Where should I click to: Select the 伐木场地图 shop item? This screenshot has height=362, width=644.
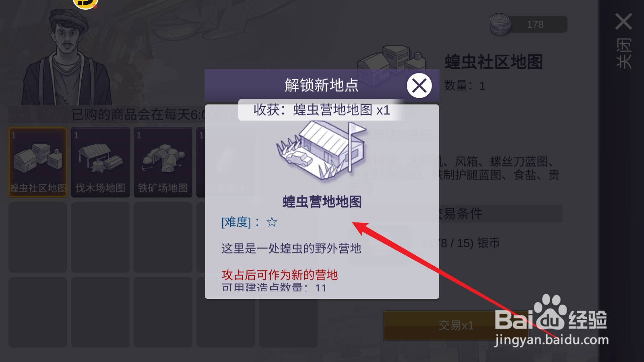click(x=100, y=162)
